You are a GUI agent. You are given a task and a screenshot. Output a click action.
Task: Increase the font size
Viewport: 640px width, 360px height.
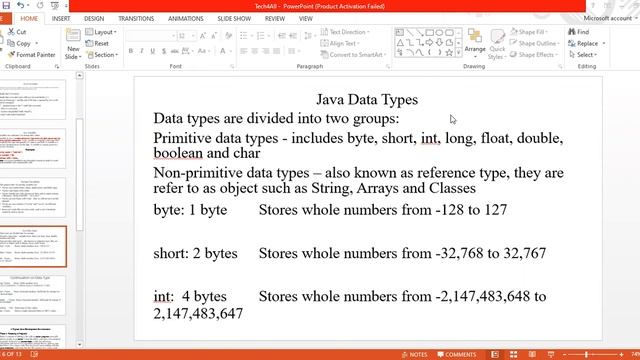[203, 36]
